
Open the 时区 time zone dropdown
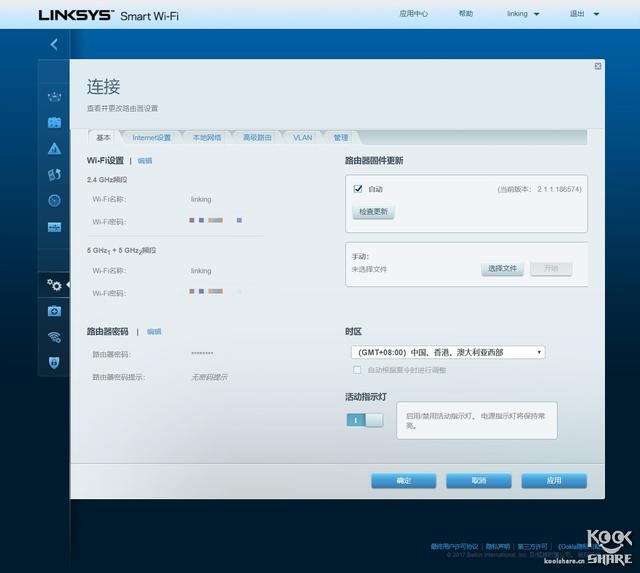pos(448,352)
